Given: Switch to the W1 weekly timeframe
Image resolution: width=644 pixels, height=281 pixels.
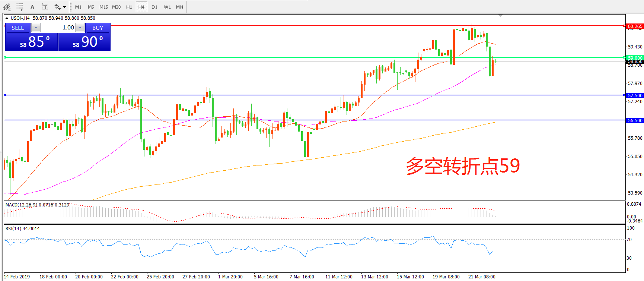Looking at the screenshot, I should (168, 7).
